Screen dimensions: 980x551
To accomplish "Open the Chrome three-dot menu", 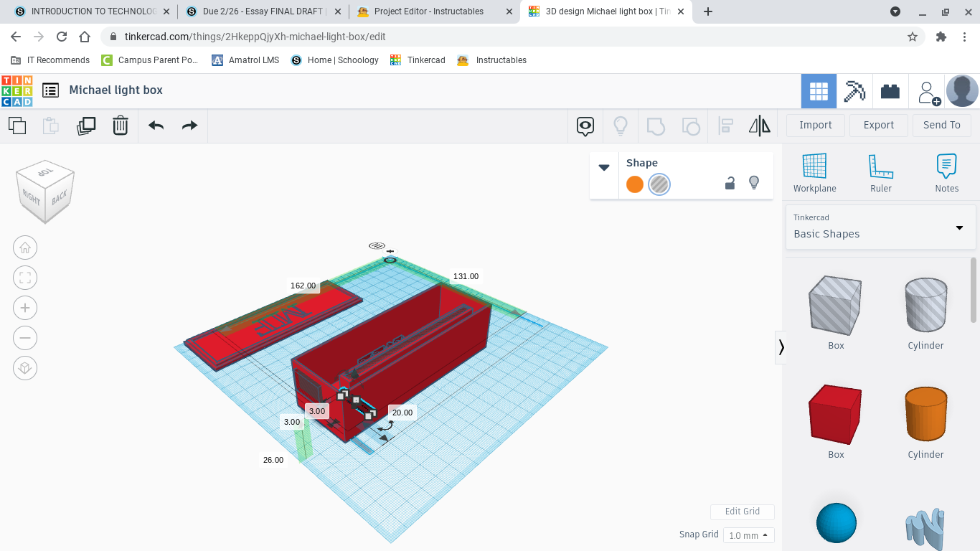I will click(x=964, y=37).
